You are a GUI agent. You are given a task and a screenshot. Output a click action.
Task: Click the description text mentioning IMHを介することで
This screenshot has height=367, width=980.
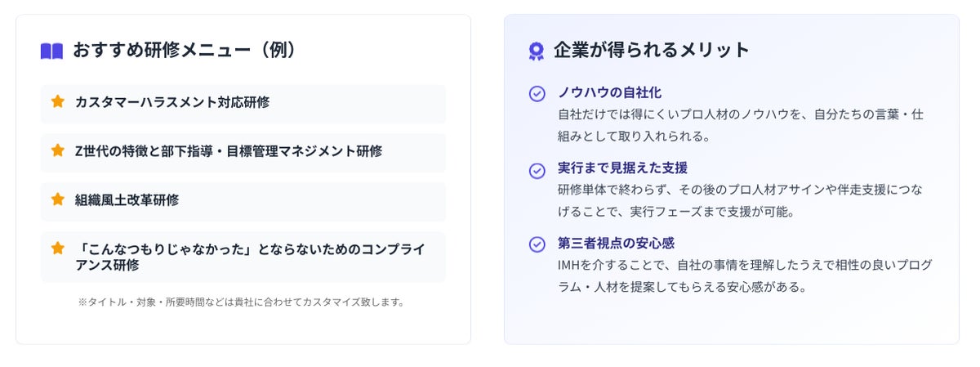pos(744,275)
